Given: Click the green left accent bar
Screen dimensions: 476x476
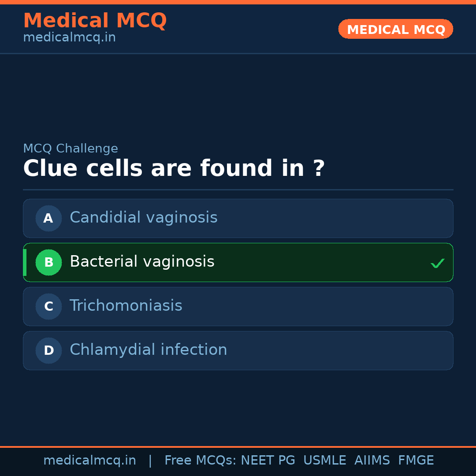Looking at the screenshot, I should pos(24,262).
